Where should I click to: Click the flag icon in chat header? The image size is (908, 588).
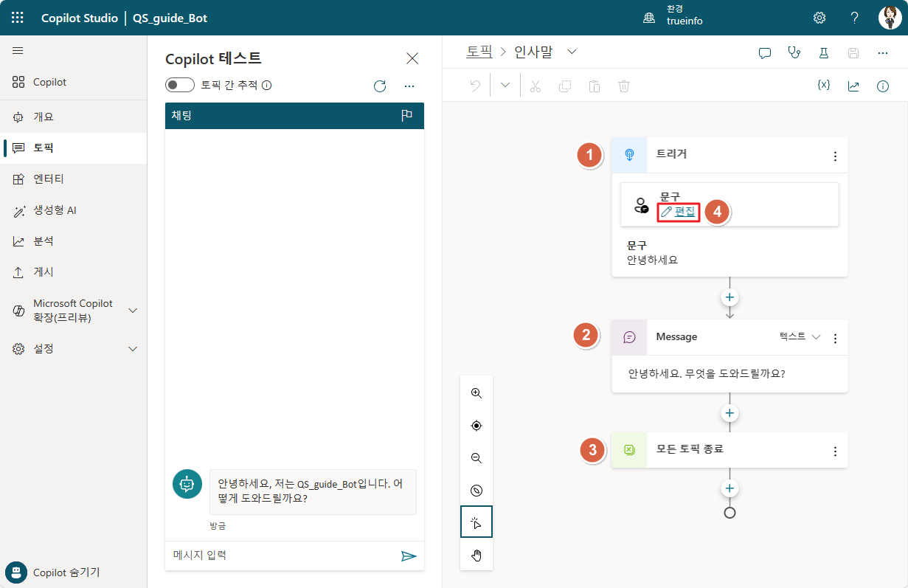pyautogui.click(x=406, y=116)
